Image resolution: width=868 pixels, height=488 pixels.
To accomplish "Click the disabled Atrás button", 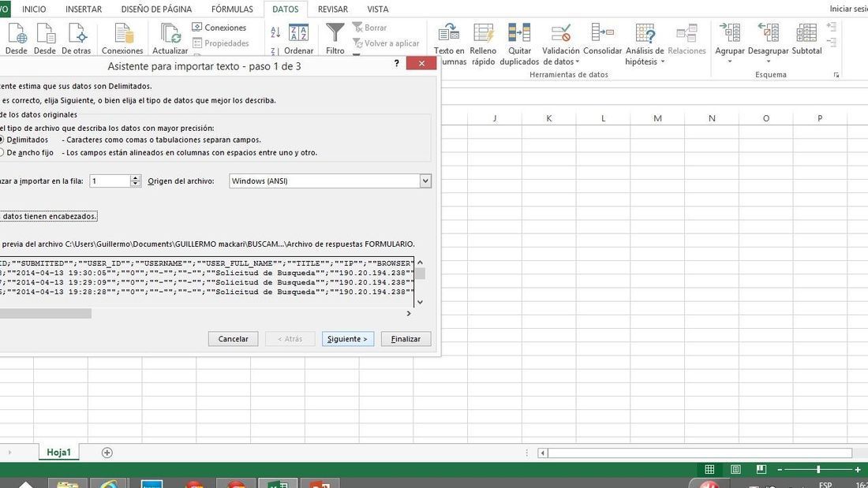I will pyautogui.click(x=290, y=339).
